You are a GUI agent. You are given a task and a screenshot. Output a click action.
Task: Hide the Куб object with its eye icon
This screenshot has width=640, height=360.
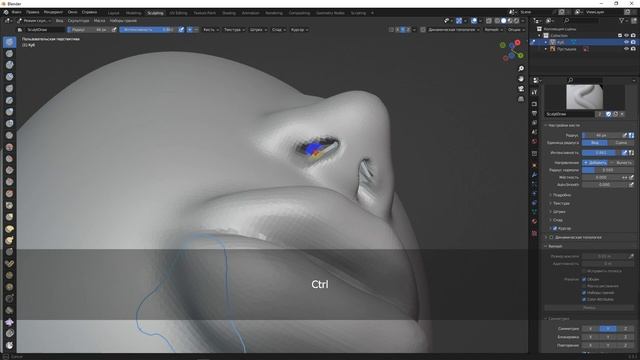point(627,42)
